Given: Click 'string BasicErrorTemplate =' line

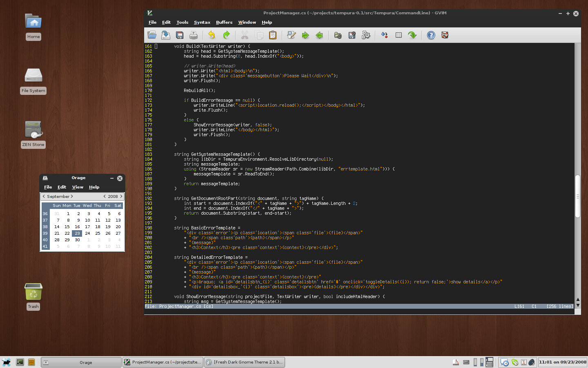Looking at the screenshot, I should (207, 228).
